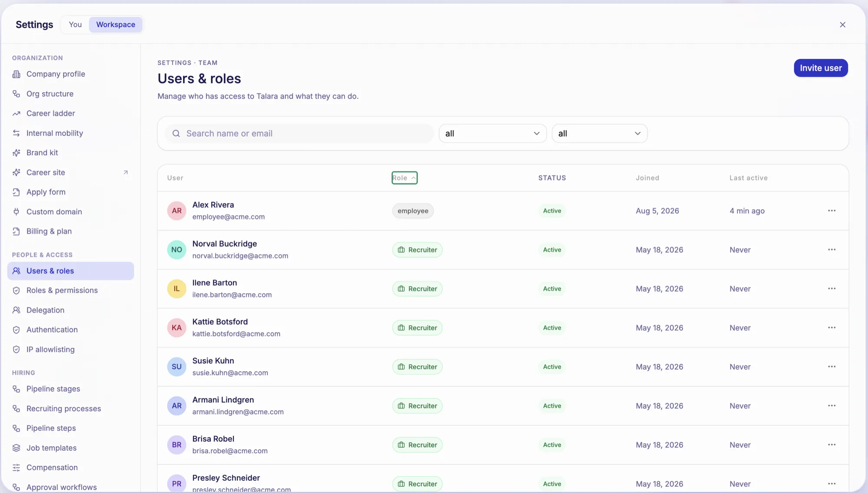Sort table by Role column header
868x493 pixels.
[404, 178]
